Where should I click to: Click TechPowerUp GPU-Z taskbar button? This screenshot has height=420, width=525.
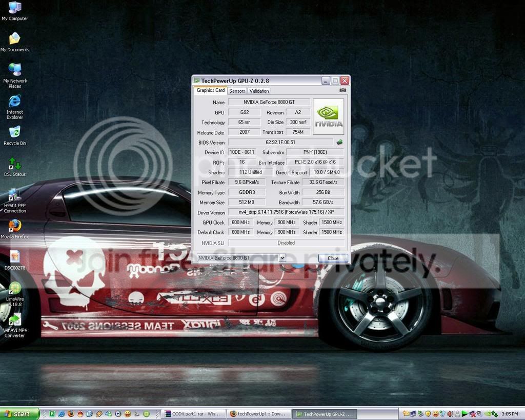click(x=325, y=414)
